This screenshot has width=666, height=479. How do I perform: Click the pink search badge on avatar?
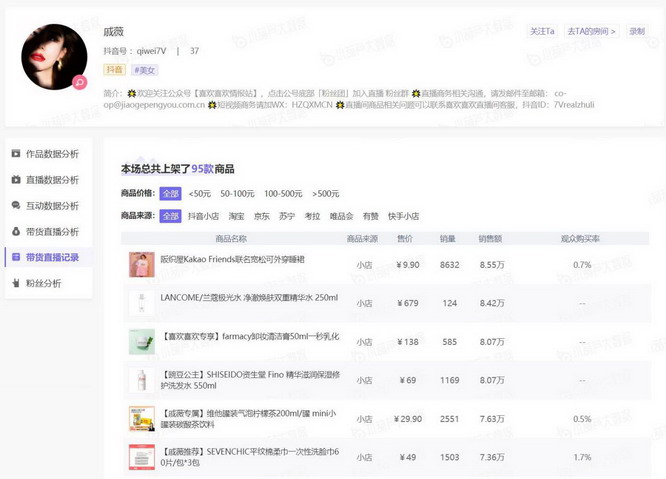click(80, 82)
